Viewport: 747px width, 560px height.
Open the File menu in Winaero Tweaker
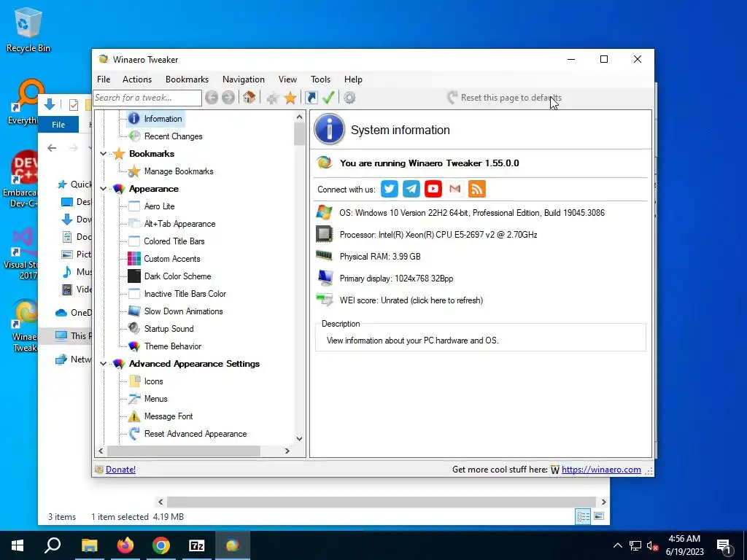pos(104,79)
